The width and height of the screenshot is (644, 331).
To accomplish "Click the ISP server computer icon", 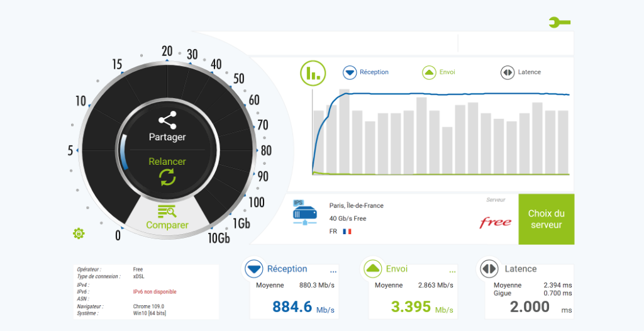I will (305, 213).
